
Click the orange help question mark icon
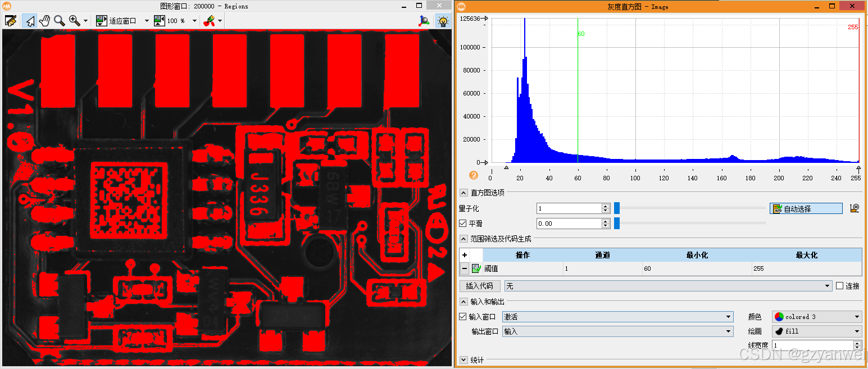[x=473, y=175]
